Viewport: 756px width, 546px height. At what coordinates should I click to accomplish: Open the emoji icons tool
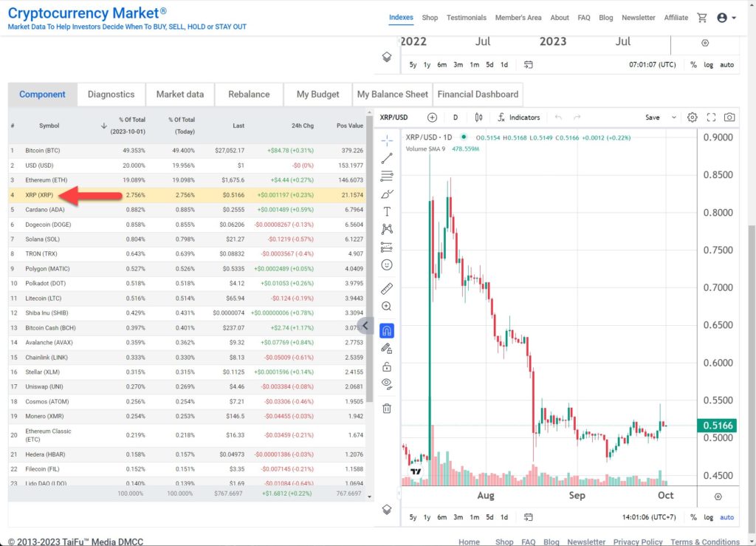coord(387,265)
